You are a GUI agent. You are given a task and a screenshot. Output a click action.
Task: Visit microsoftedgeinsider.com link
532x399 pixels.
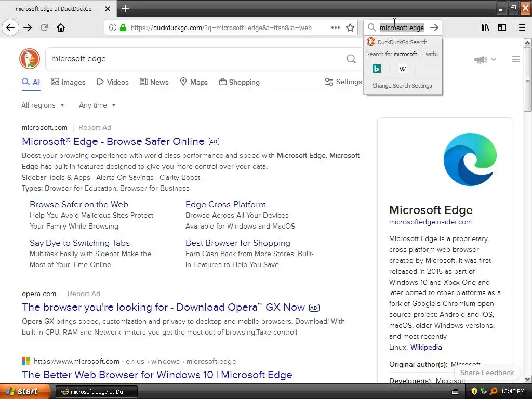click(x=430, y=222)
